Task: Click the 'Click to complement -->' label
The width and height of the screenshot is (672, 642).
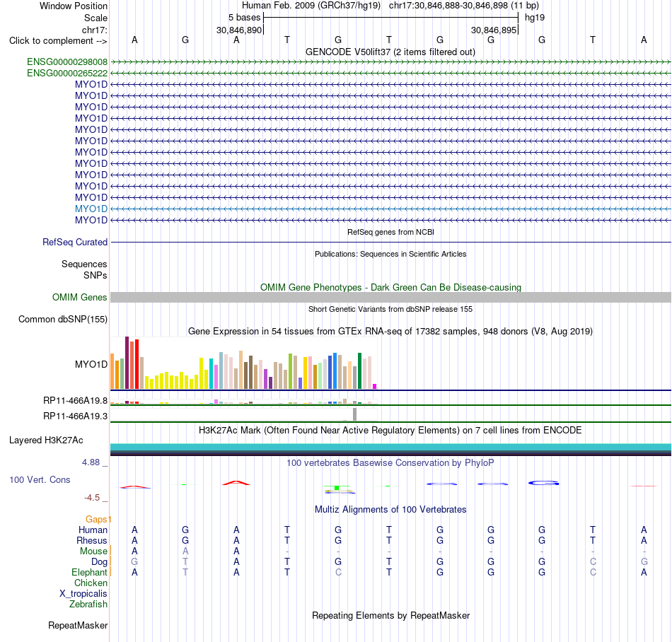Action: 58,41
